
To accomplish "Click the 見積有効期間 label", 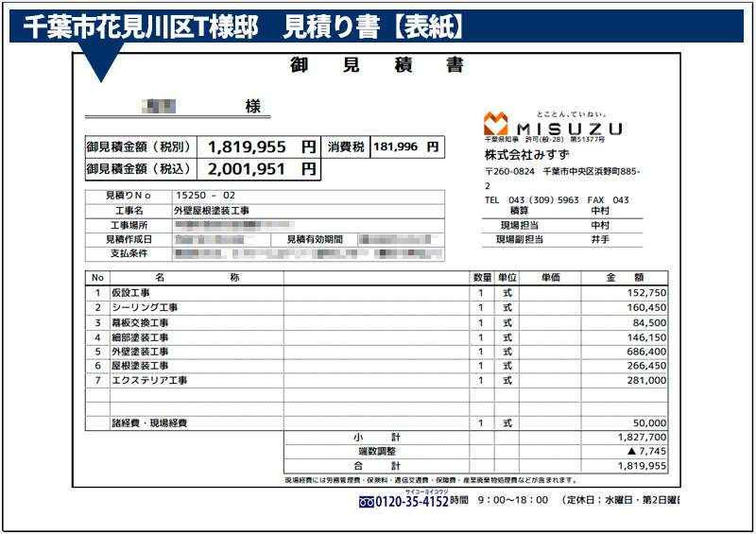I will 315,239.
